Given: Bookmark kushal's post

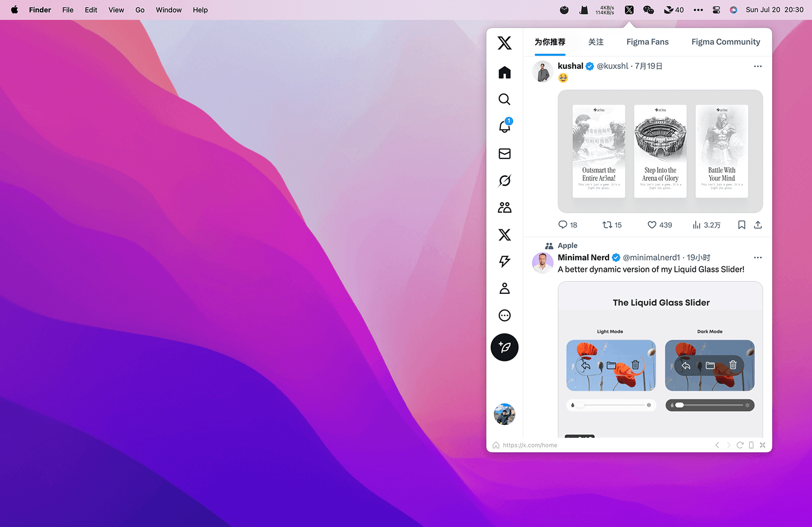Looking at the screenshot, I should (x=742, y=225).
